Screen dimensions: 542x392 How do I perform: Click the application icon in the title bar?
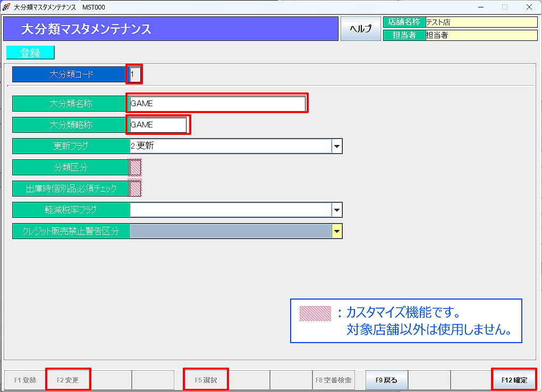coord(6,7)
